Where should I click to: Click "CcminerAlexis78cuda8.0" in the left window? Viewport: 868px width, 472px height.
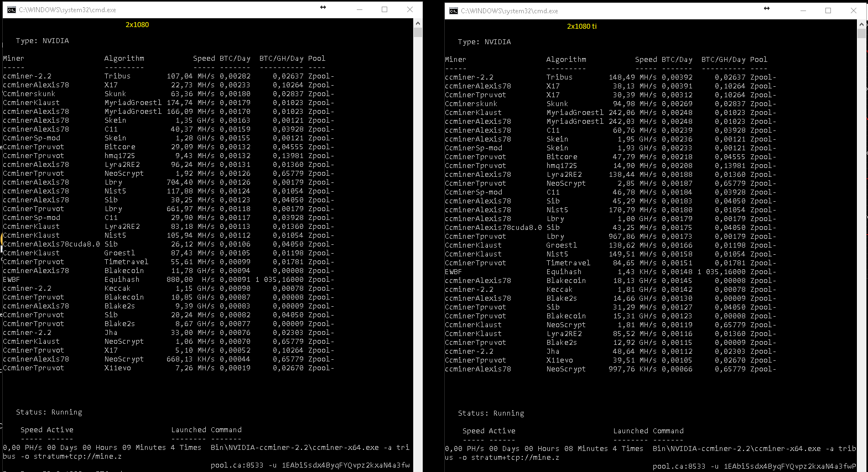coord(51,244)
